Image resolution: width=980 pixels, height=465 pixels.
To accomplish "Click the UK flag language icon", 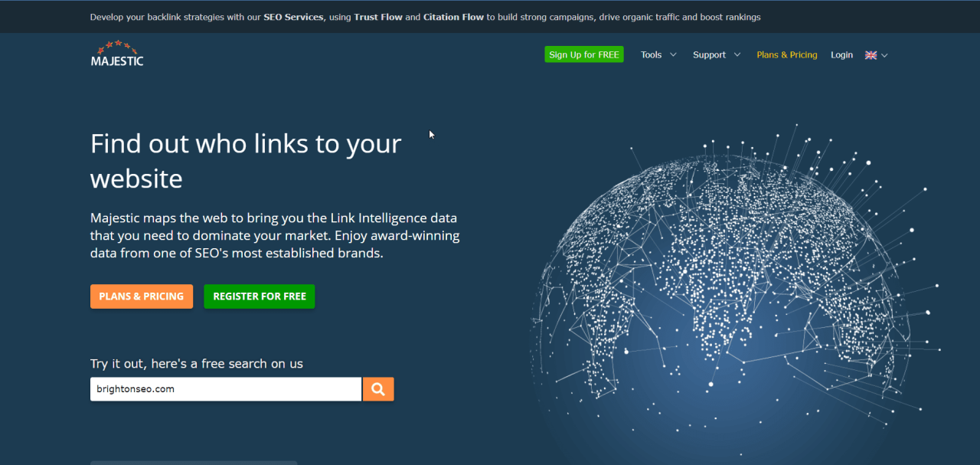I will [x=871, y=55].
